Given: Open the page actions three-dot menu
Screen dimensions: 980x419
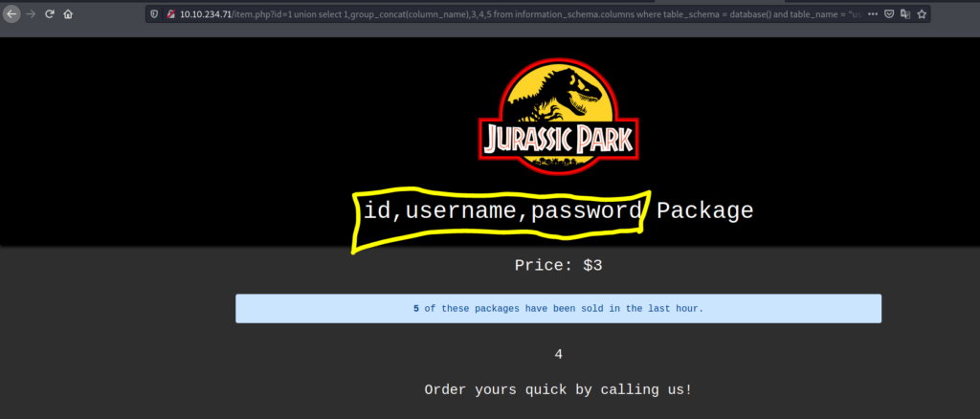Looking at the screenshot, I should (872, 14).
